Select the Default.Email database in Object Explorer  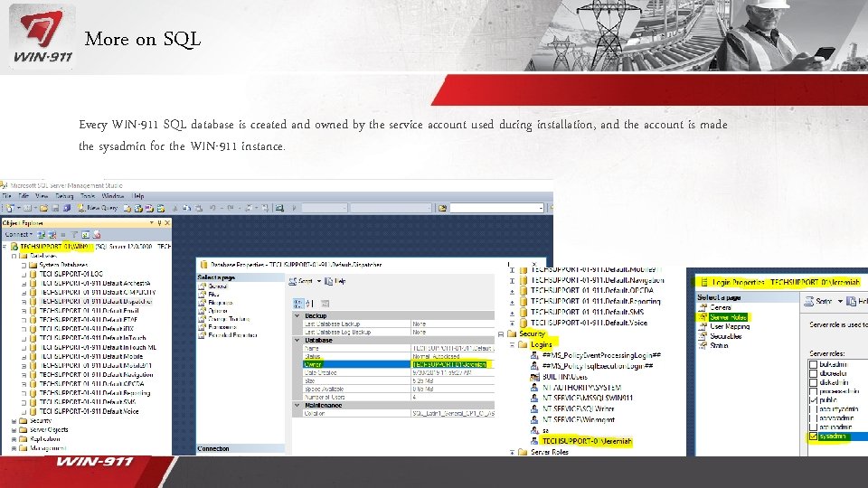click(x=90, y=311)
